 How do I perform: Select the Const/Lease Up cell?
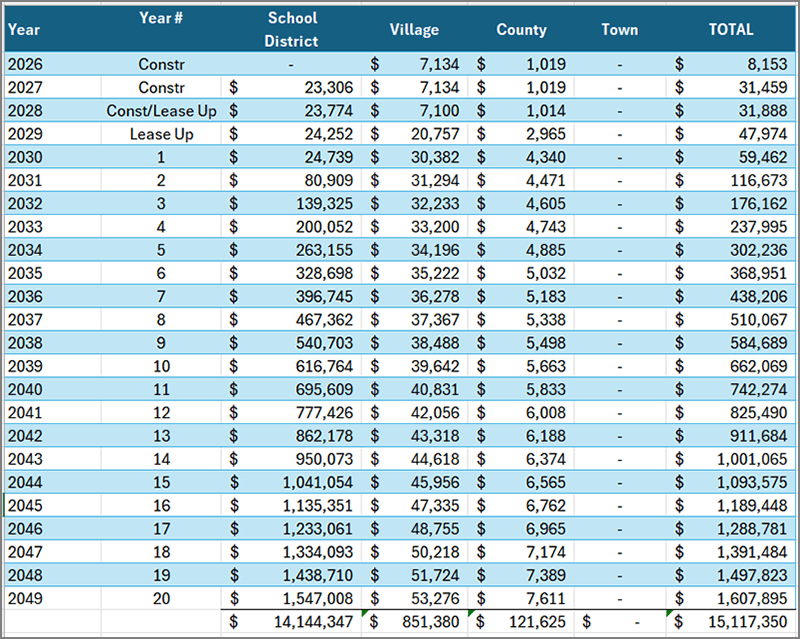click(x=162, y=111)
